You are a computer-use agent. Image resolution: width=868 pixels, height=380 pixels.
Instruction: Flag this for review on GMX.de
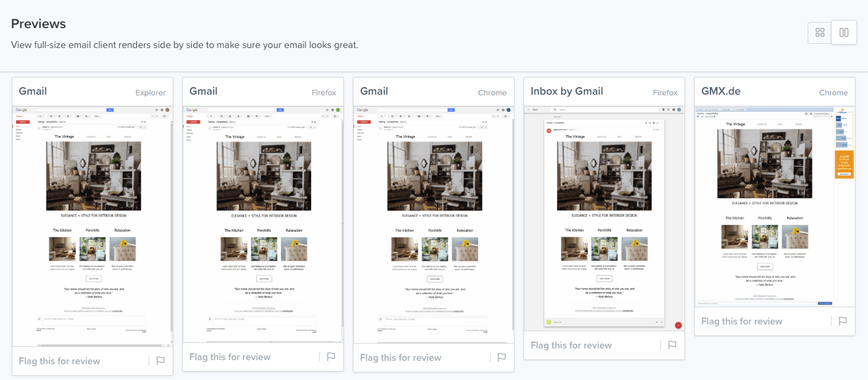(x=742, y=321)
